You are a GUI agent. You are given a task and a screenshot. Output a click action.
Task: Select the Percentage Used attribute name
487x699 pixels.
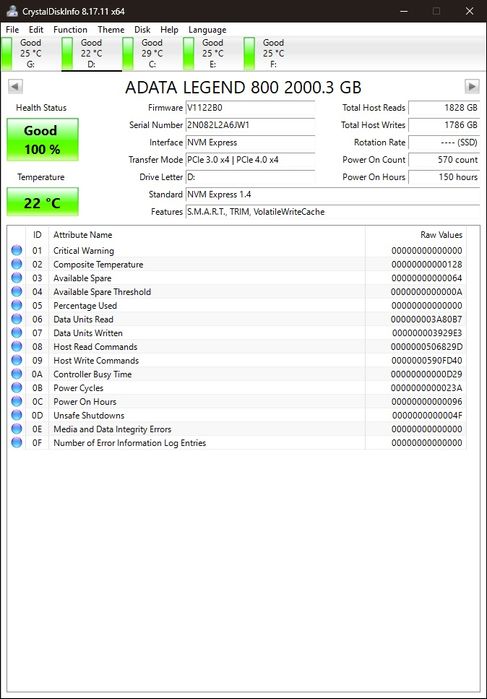[x=85, y=306]
